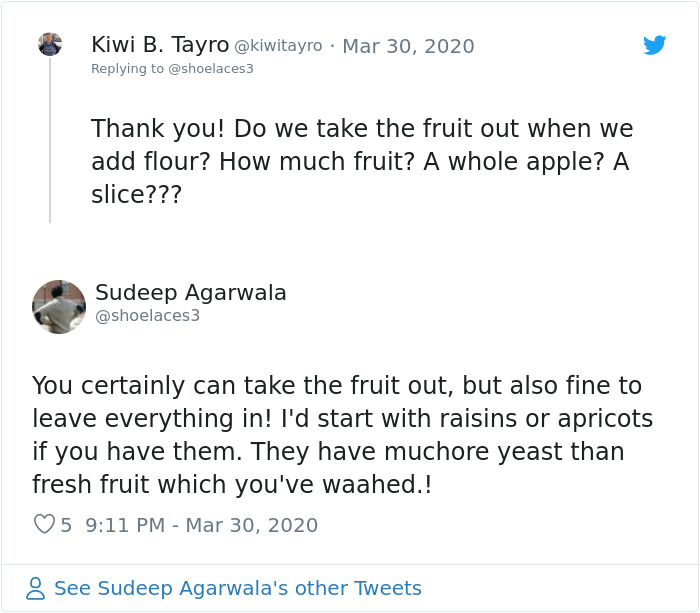700x613 pixels.
Task: Like the tweet with the heart icon
Action: point(43,524)
